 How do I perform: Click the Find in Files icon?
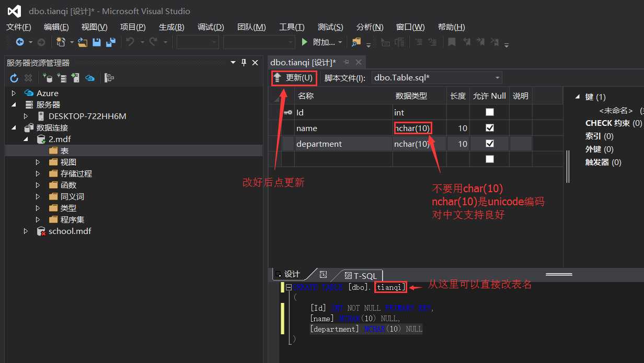[356, 42]
